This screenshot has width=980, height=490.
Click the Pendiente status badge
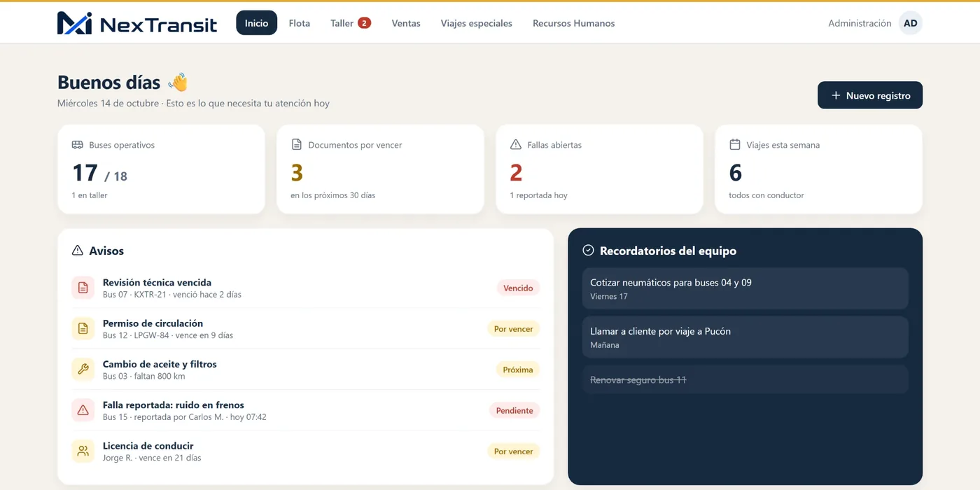click(514, 411)
